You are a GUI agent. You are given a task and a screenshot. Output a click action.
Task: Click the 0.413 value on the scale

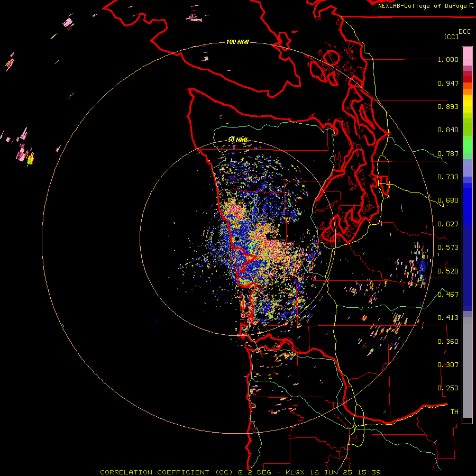448,318
